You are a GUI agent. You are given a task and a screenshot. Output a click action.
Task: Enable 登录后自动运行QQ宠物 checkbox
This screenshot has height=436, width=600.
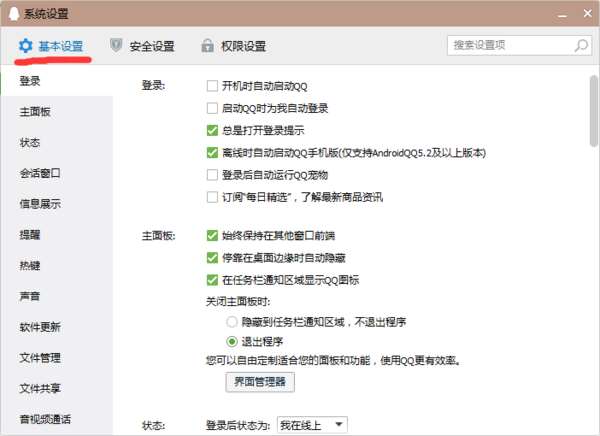pyautogui.click(x=212, y=175)
